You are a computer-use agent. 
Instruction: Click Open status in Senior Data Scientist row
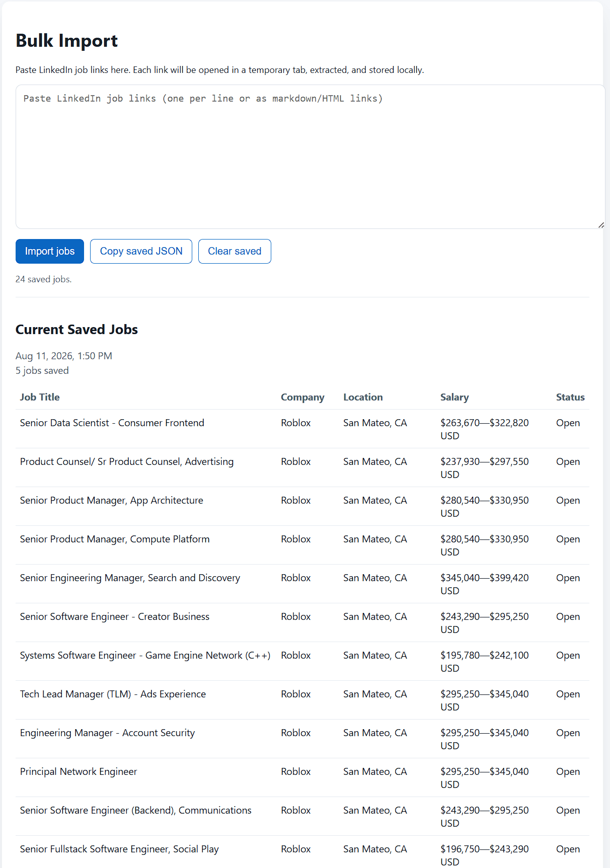click(568, 423)
